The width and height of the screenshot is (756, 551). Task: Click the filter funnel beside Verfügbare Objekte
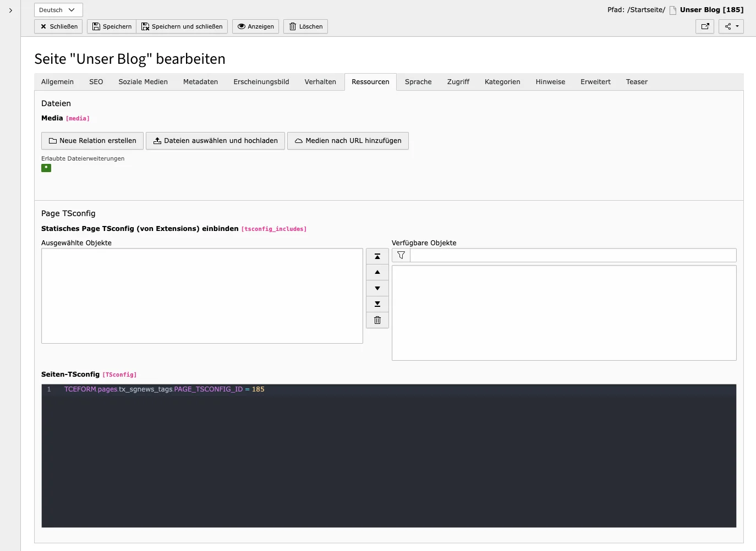pos(401,255)
